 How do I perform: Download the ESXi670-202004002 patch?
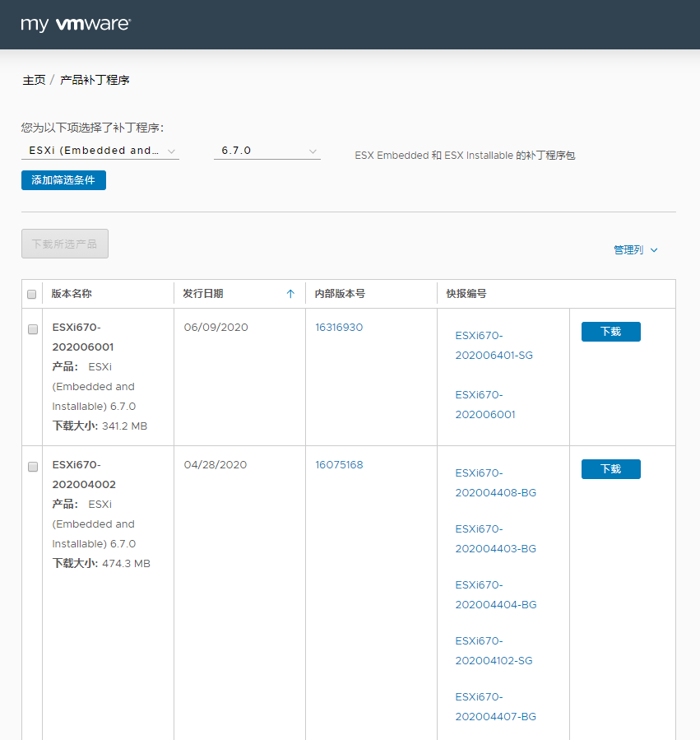(611, 469)
